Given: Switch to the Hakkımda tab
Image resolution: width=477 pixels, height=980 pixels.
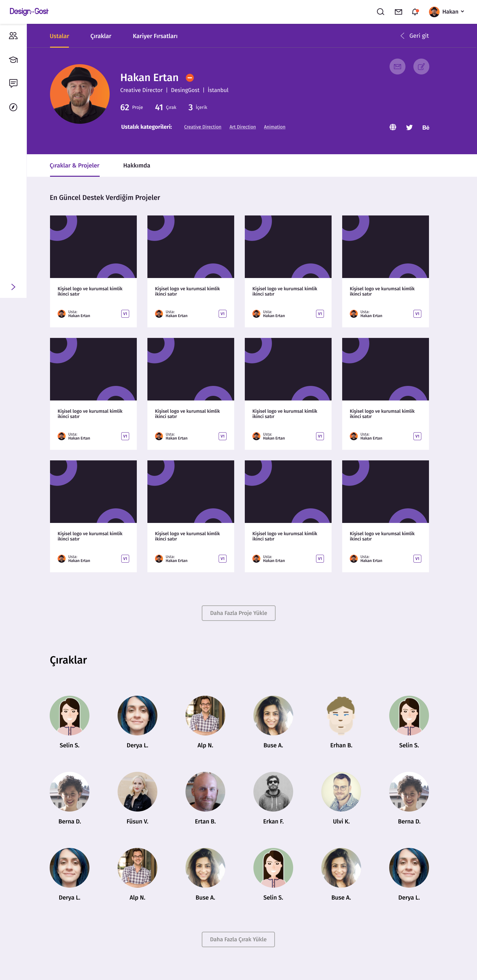Looking at the screenshot, I should pos(137,165).
